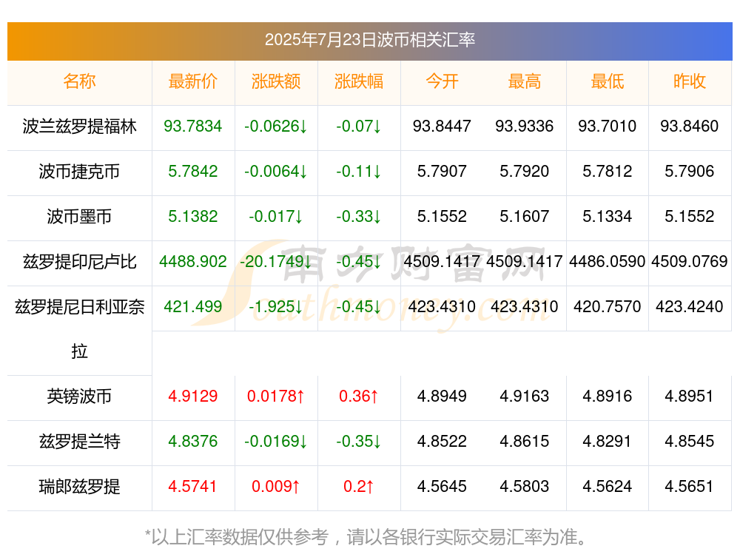The image size is (740, 560).
Task: Click the change percent -0.35↓
Action: pos(359,442)
